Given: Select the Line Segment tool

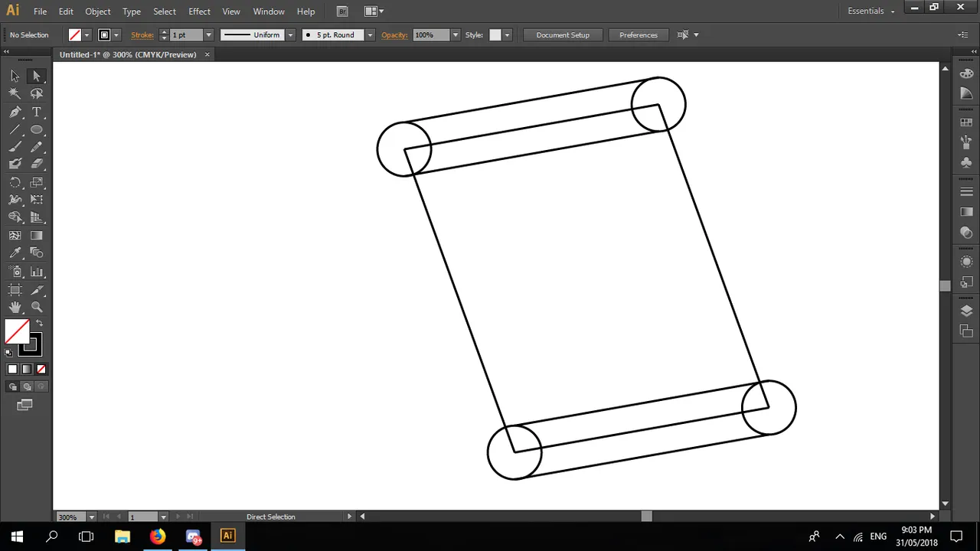Looking at the screenshot, I should (x=15, y=129).
